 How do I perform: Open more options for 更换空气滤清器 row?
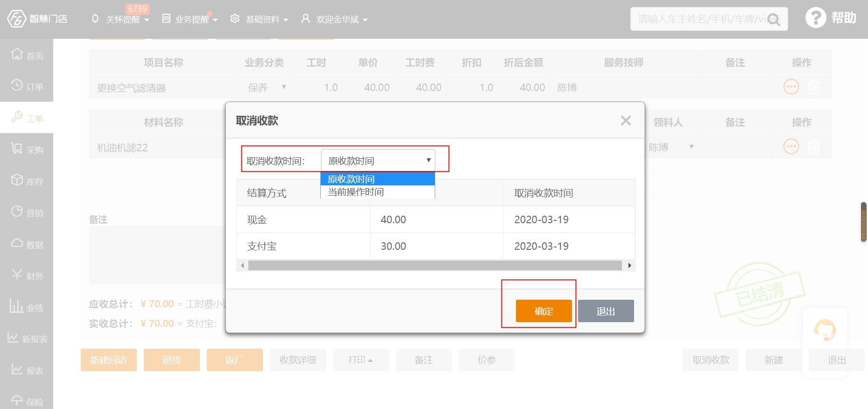(x=791, y=87)
